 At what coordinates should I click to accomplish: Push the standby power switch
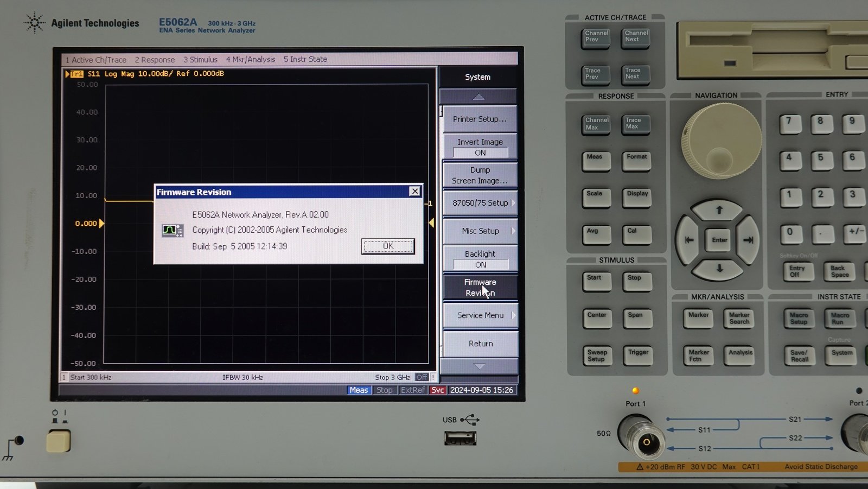coord(59,441)
